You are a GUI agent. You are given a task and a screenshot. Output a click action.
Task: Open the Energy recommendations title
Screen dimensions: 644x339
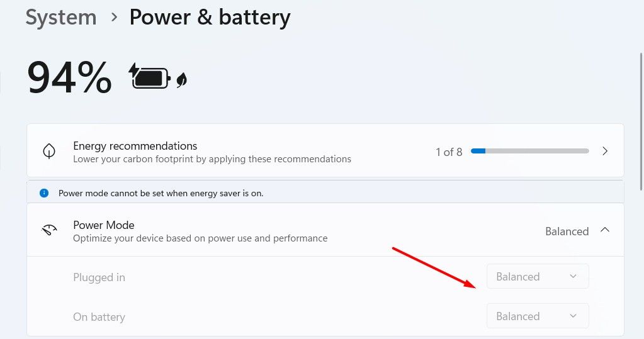pyautogui.click(x=135, y=146)
